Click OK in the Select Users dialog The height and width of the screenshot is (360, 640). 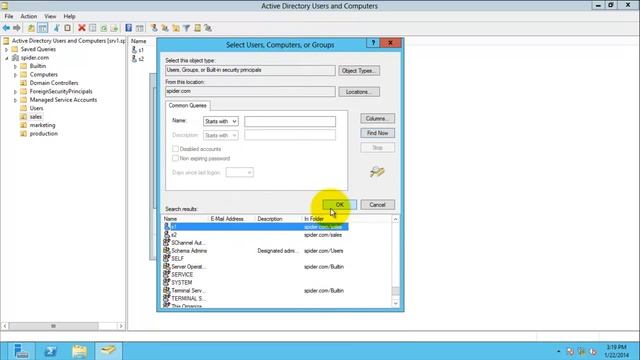[x=340, y=204]
